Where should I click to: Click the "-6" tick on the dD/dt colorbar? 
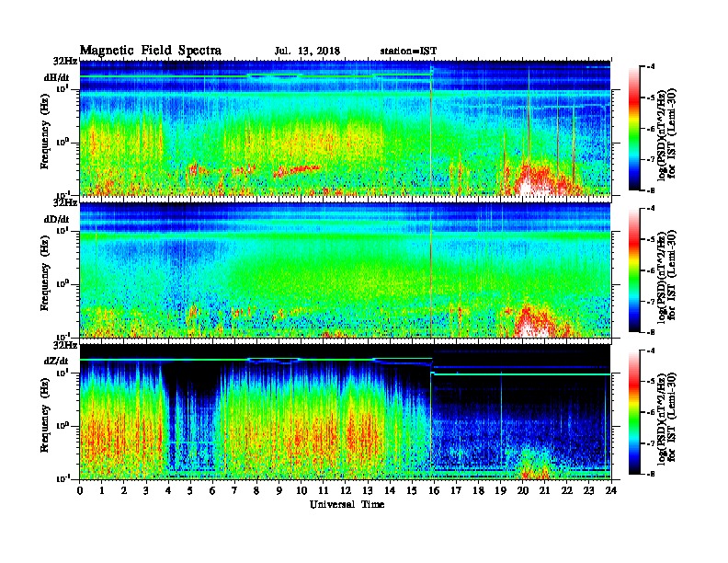[x=652, y=270]
